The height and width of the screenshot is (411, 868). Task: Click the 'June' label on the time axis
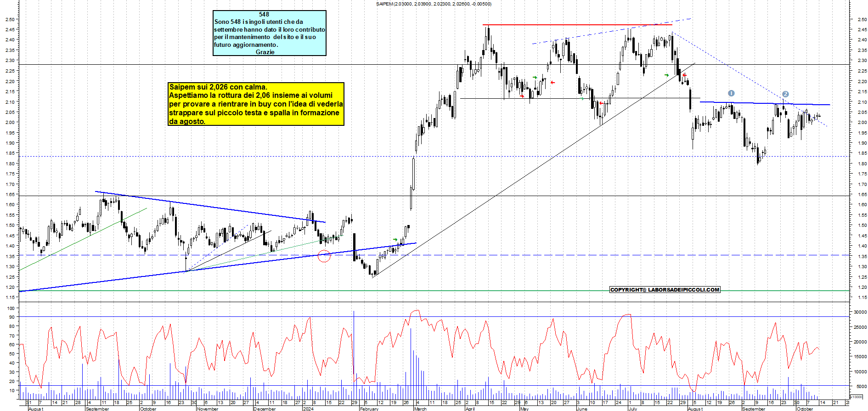(582, 409)
